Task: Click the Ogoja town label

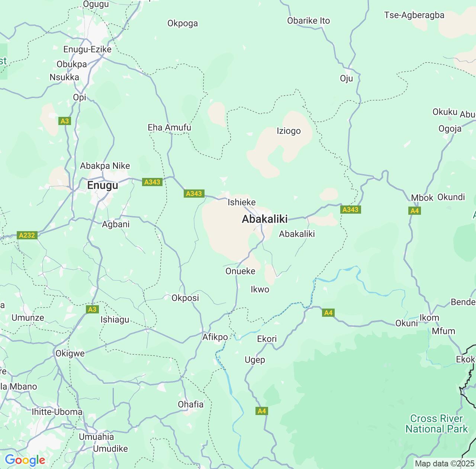Action: [x=450, y=129]
